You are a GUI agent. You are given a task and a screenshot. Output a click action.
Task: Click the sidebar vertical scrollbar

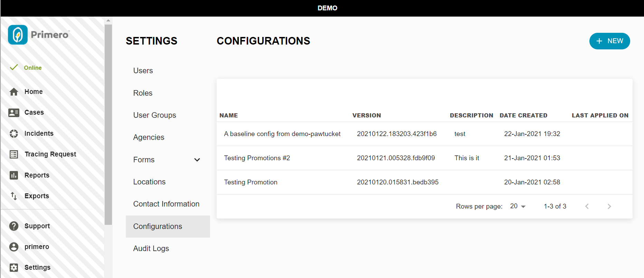[108, 124]
